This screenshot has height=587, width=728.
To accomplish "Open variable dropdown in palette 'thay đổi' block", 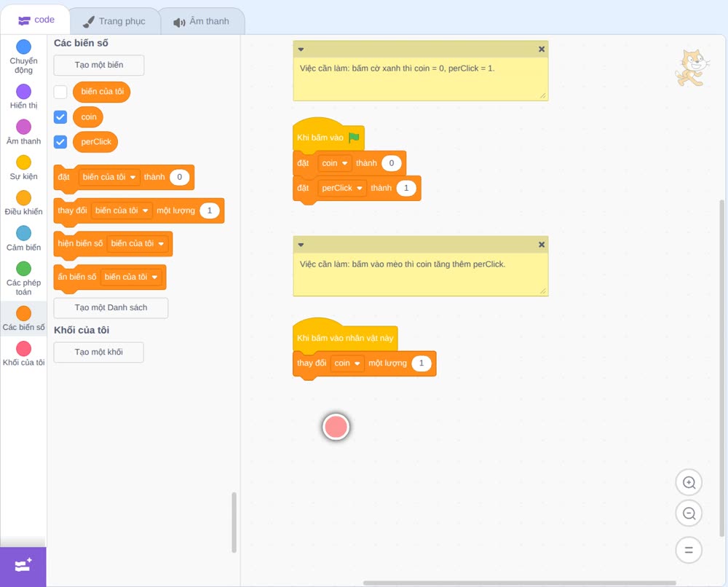I will tap(122, 210).
